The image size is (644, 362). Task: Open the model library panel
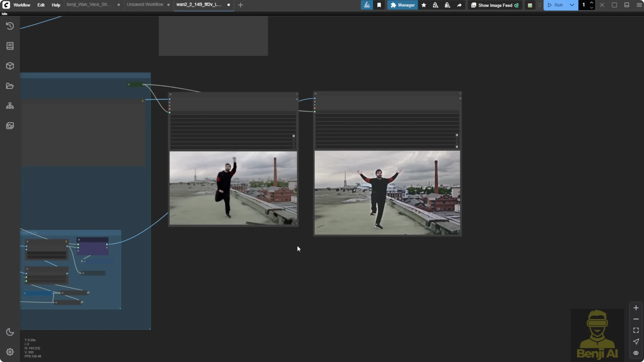click(x=10, y=66)
